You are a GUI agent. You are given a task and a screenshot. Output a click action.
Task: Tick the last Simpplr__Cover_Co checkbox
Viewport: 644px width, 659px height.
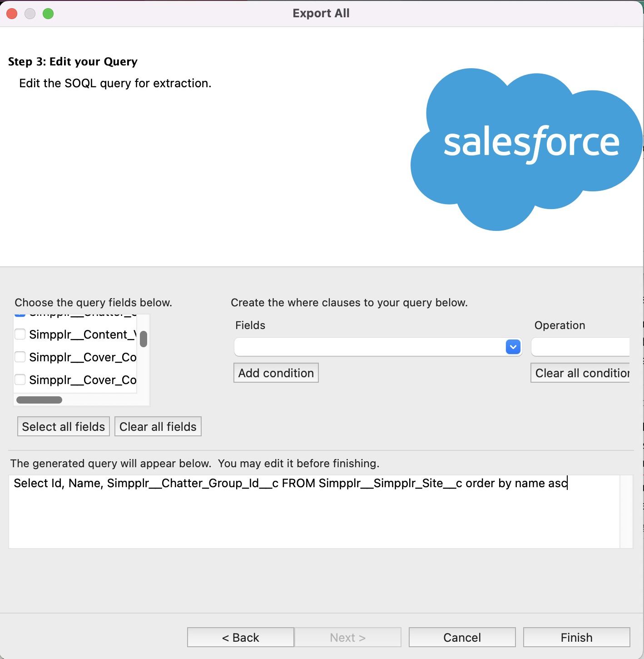pyautogui.click(x=20, y=380)
